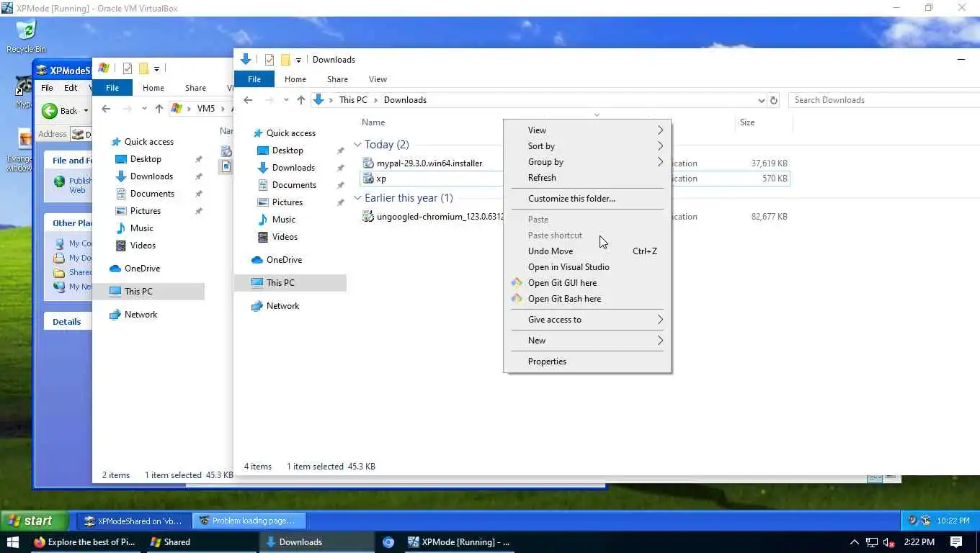Open Quick Access Toolbar dropdown in Downloads title bar
The height and width of the screenshot is (553, 980).
(298, 60)
